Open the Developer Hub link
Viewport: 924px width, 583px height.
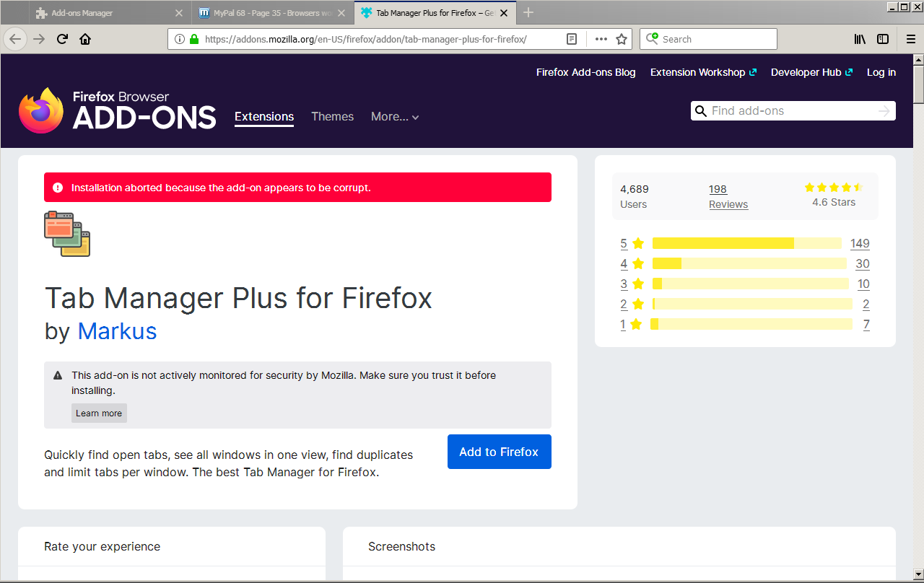click(811, 72)
